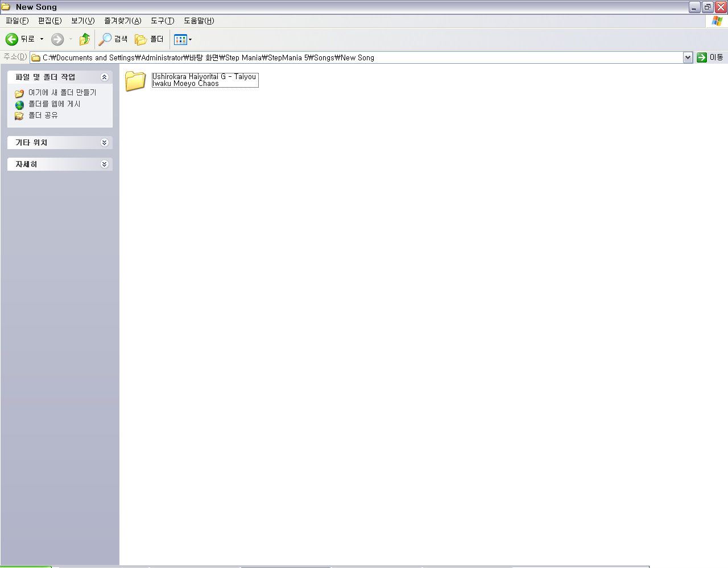Click the folder name Ushirokara Haiyoritai G text
Viewport: 728px width, 568px height.
point(205,80)
